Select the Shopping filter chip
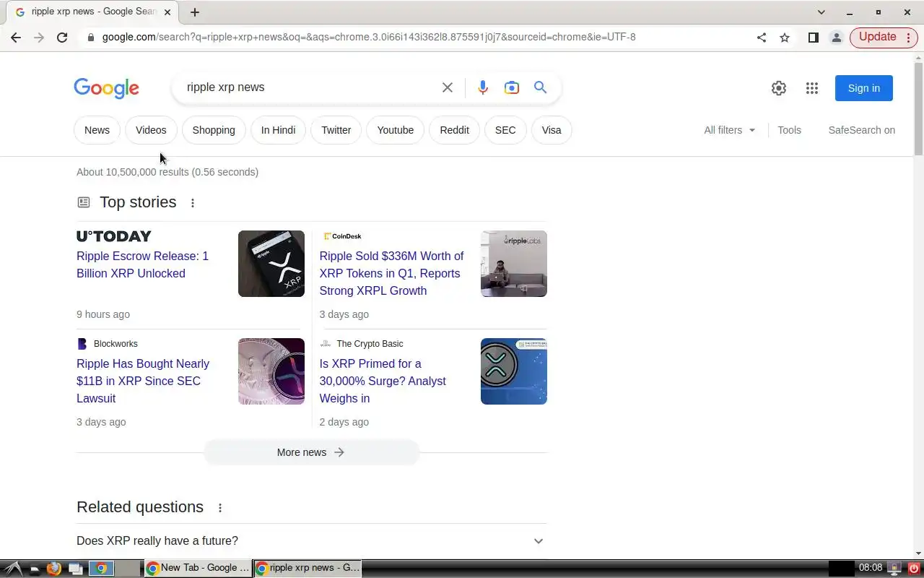The image size is (924, 578). [214, 130]
